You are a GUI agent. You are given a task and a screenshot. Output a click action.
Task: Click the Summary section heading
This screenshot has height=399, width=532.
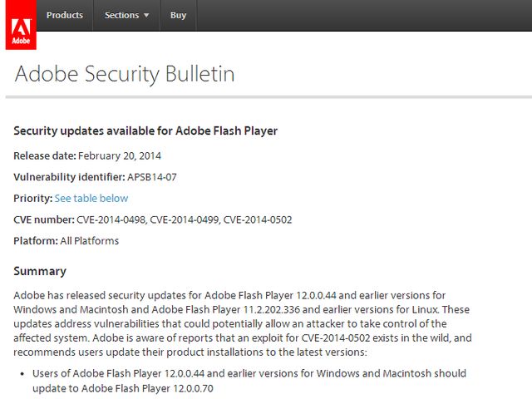[40, 271]
